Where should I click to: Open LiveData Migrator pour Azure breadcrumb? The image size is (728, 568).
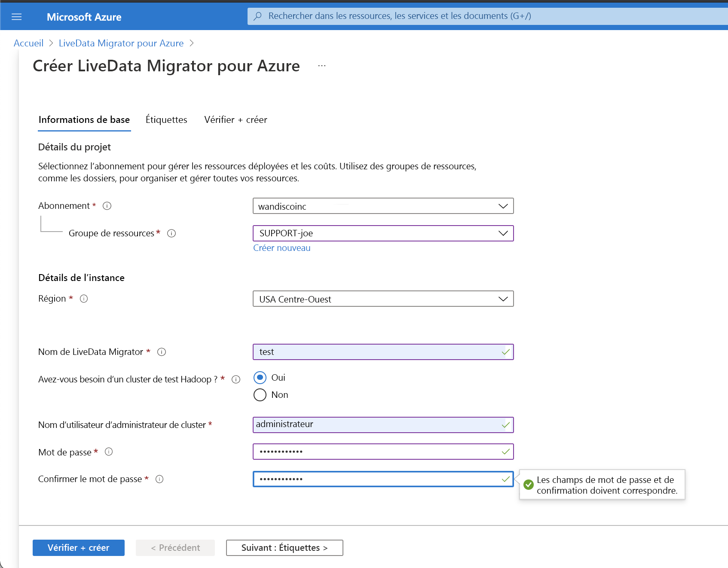[121, 43]
